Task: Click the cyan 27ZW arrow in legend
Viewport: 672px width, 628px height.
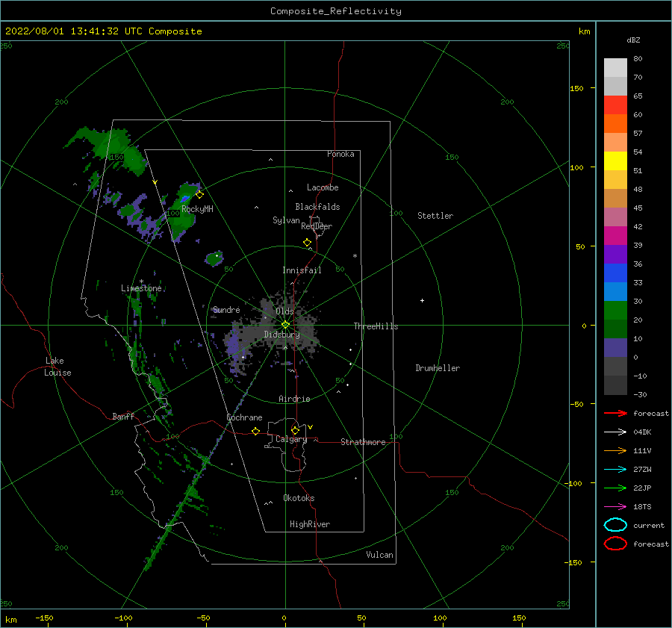Action: (x=615, y=470)
